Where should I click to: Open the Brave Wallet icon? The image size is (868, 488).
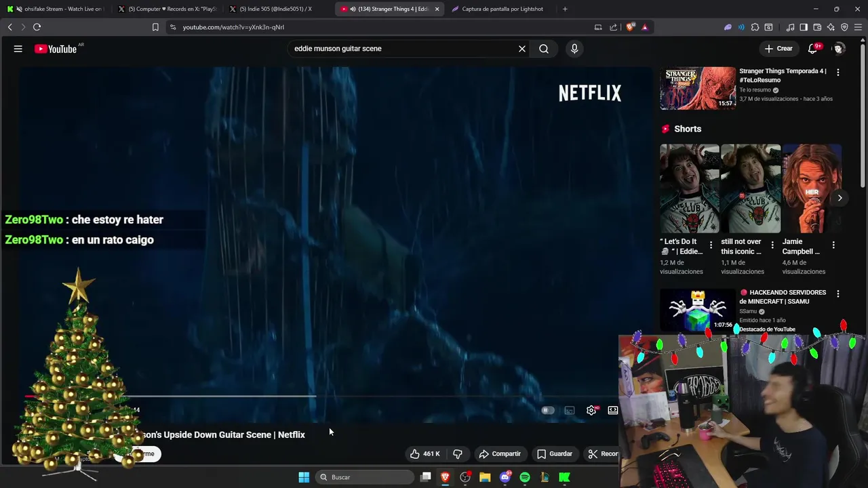(817, 27)
